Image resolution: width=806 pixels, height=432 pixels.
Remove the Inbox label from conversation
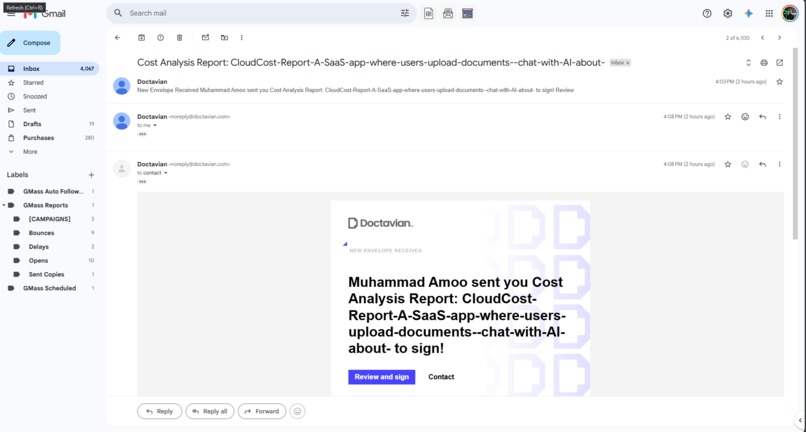click(628, 63)
